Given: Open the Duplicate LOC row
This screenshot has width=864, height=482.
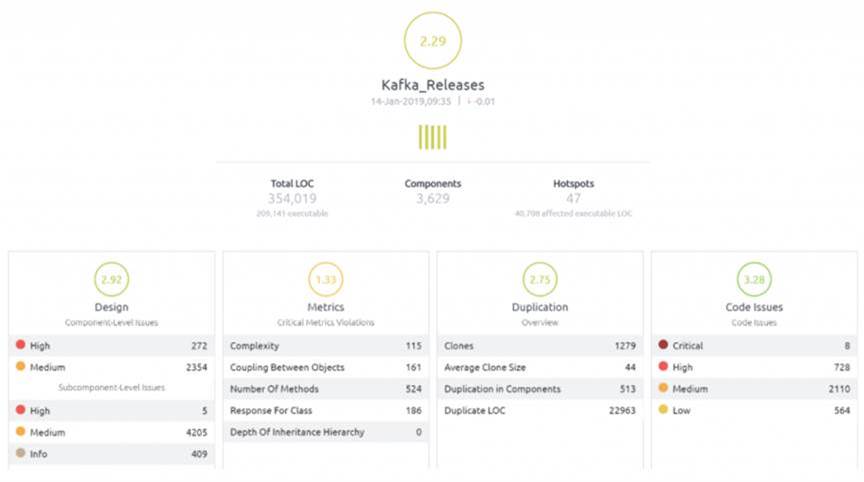Looking at the screenshot, I should tap(539, 411).
